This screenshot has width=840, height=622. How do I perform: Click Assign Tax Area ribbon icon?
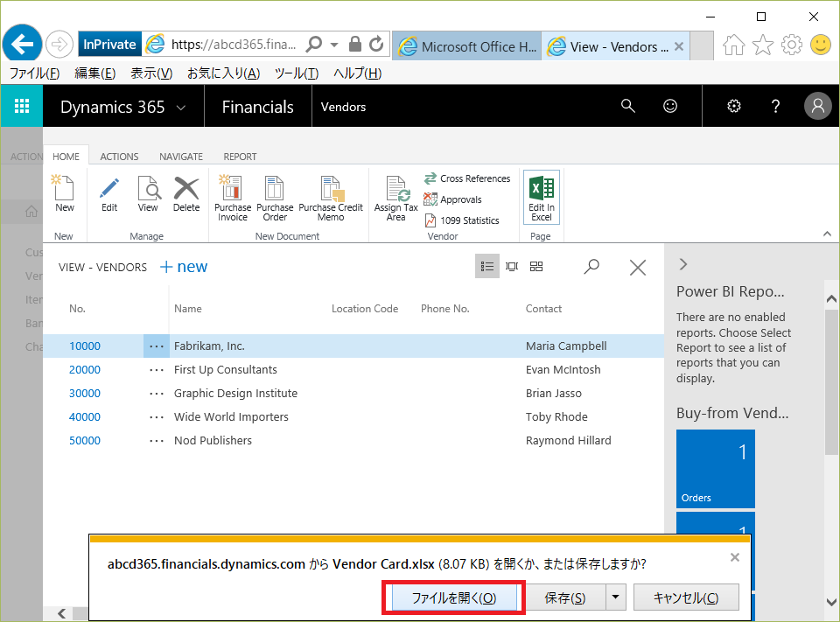coord(395,198)
